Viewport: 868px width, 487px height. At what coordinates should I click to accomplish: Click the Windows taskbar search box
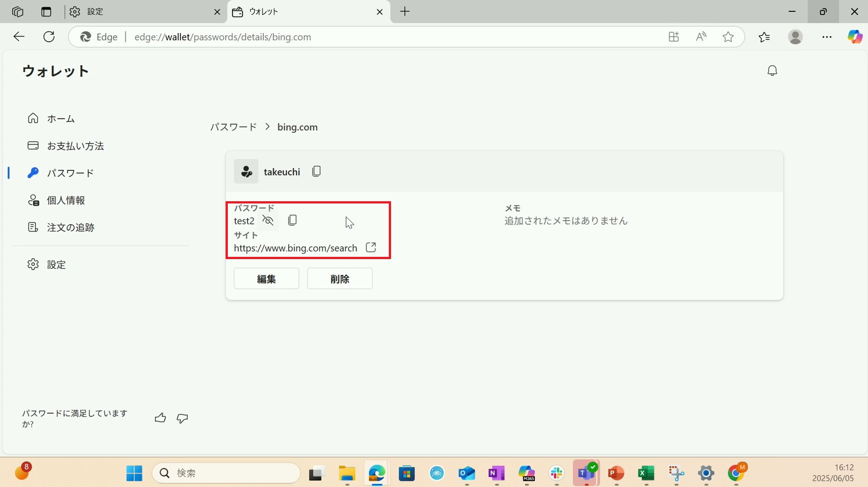pyautogui.click(x=226, y=473)
